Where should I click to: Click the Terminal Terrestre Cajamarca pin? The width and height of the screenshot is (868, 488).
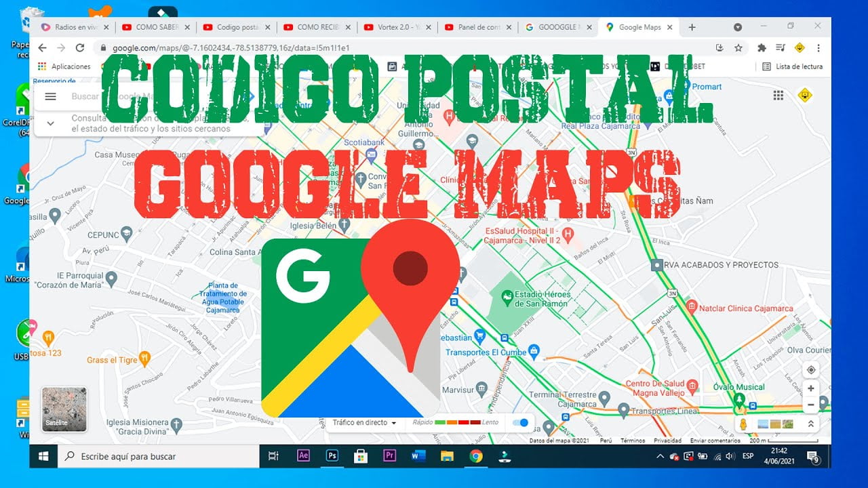tap(604, 399)
